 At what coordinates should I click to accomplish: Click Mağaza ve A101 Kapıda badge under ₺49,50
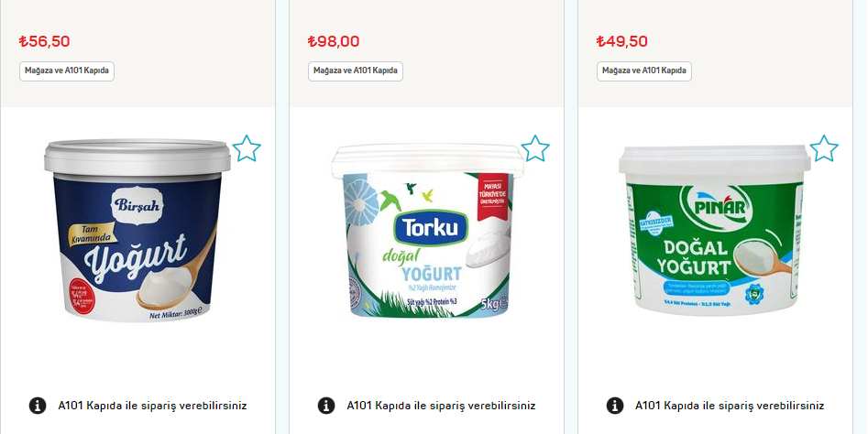coord(644,71)
